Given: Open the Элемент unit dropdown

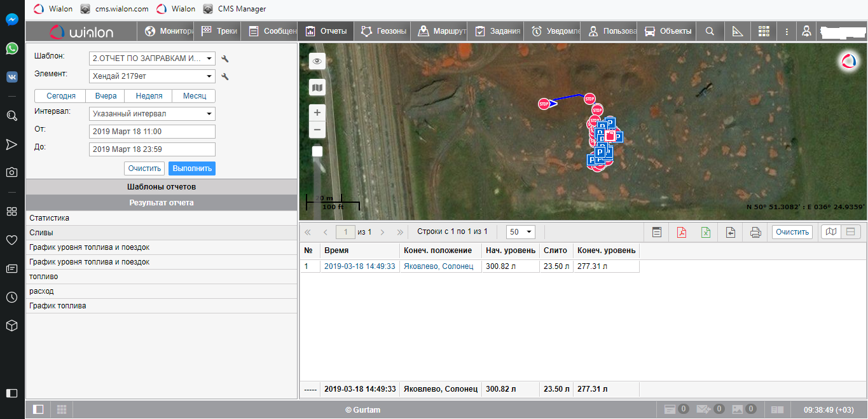Looking at the screenshot, I should click(152, 76).
